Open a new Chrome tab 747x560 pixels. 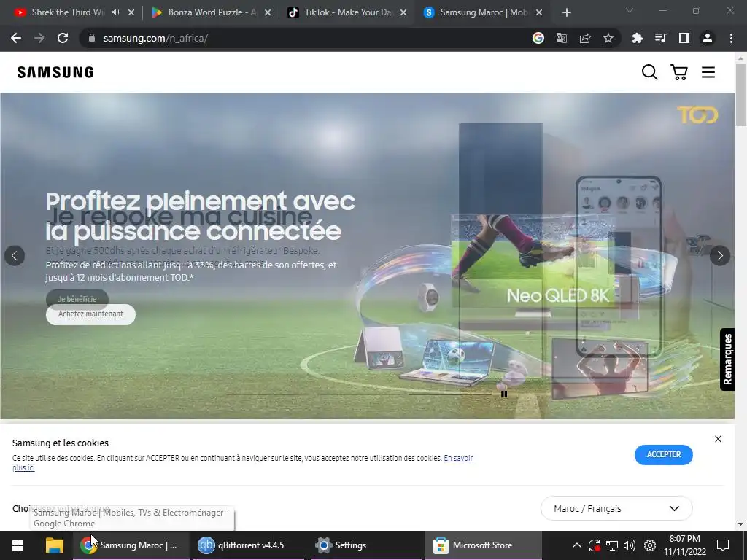tap(566, 12)
